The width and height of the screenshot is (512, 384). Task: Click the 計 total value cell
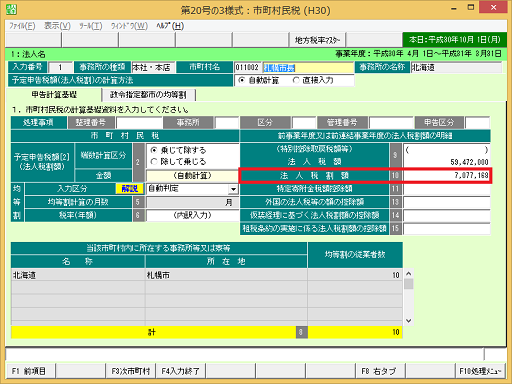coord(355,332)
